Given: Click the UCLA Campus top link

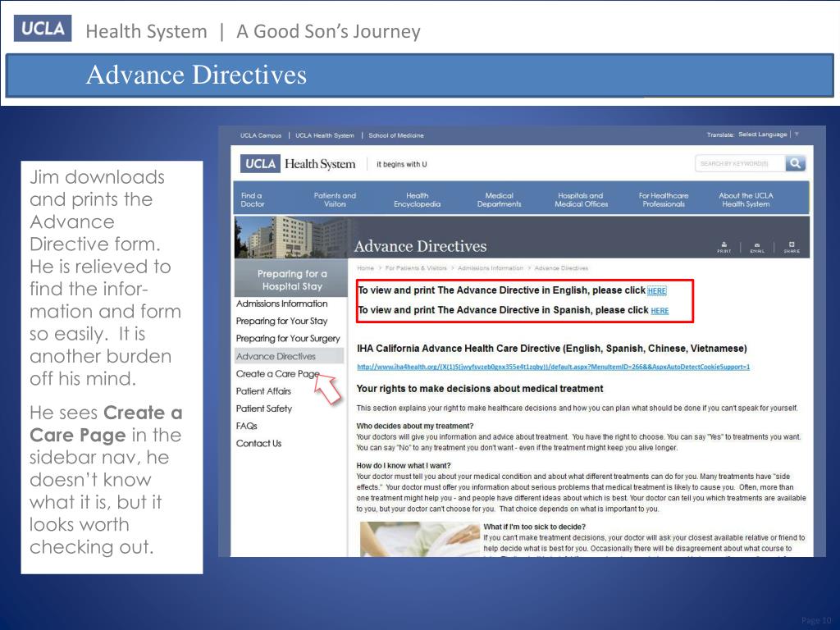Looking at the screenshot, I should click(x=261, y=135).
